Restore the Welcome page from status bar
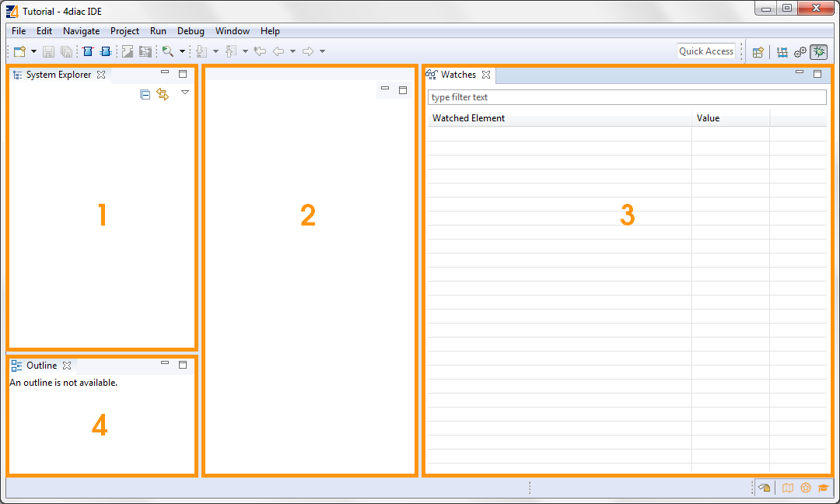Screen dimensions: 840x504 [764, 488]
